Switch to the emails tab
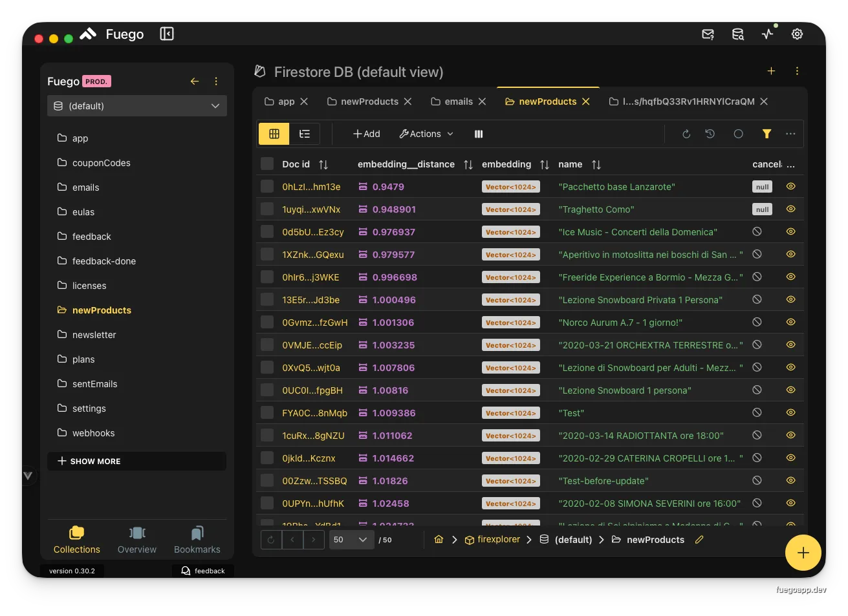The image size is (848, 616). point(457,101)
